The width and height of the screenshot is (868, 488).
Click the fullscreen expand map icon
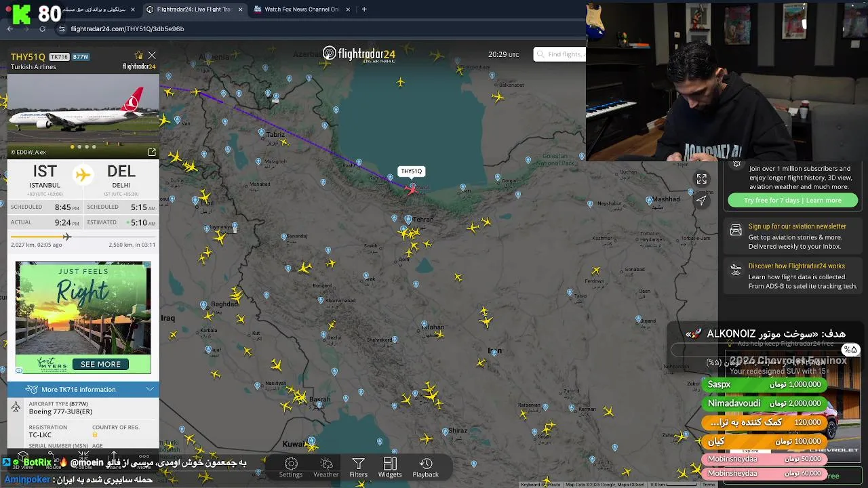pyautogui.click(x=702, y=180)
